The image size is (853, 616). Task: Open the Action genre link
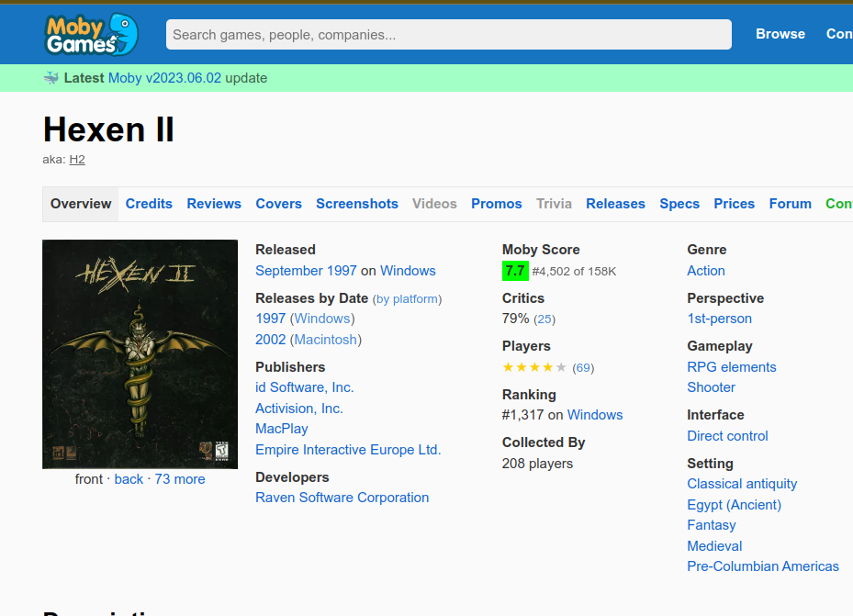click(705, 271)
